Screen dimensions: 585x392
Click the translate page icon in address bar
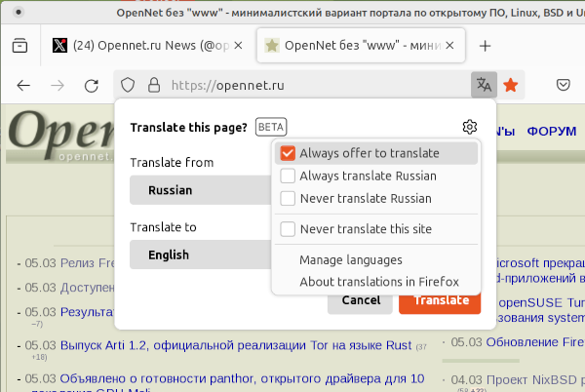point(484,85)
